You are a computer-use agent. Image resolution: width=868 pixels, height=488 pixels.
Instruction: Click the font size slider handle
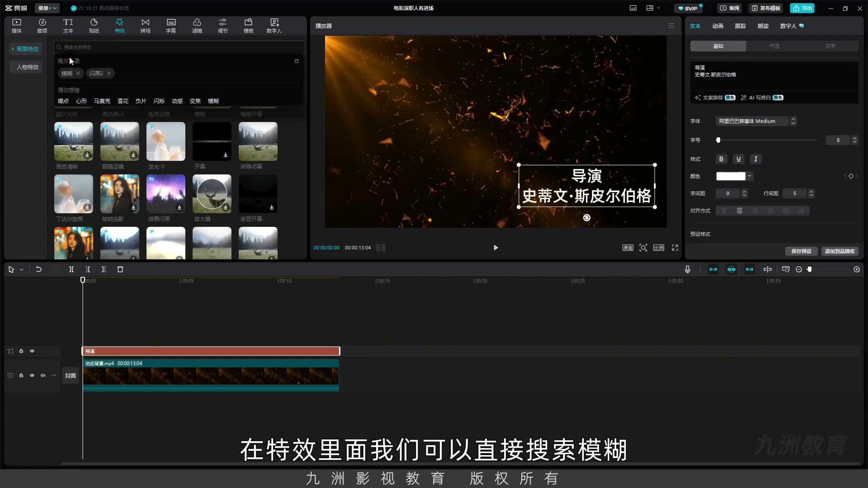(718, 140)
